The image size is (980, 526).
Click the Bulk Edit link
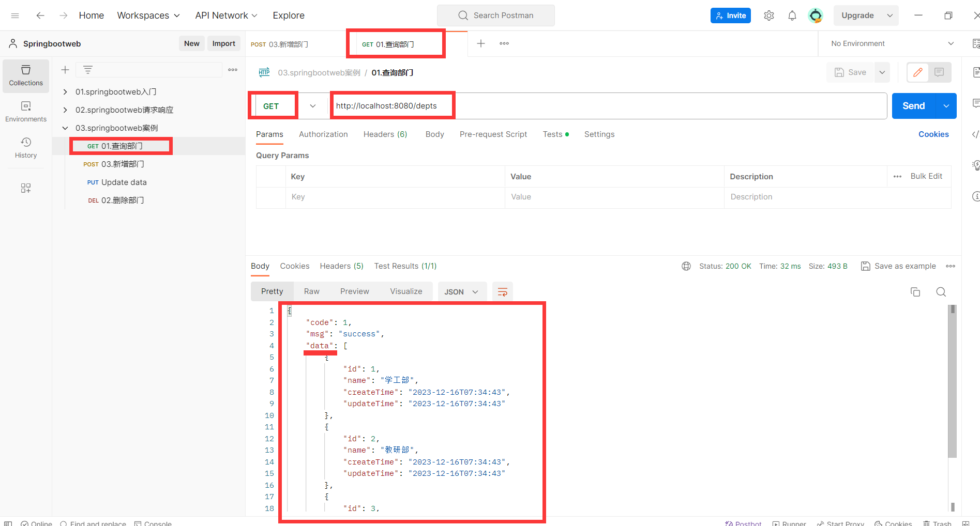click(x=926, y=176)
